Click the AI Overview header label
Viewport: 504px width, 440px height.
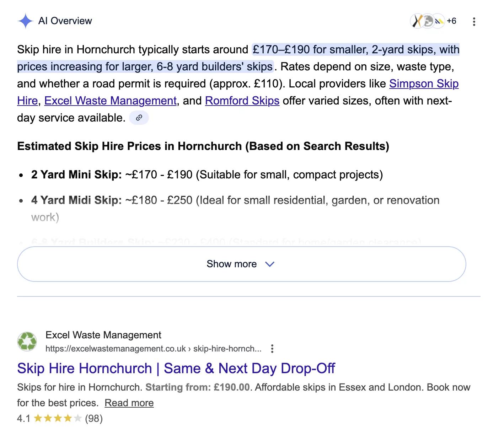65,21
